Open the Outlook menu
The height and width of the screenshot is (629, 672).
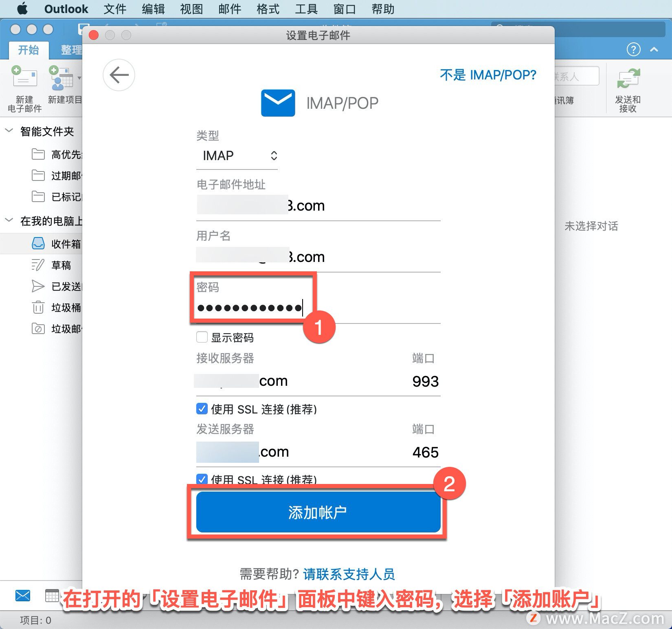pos(66,9)
